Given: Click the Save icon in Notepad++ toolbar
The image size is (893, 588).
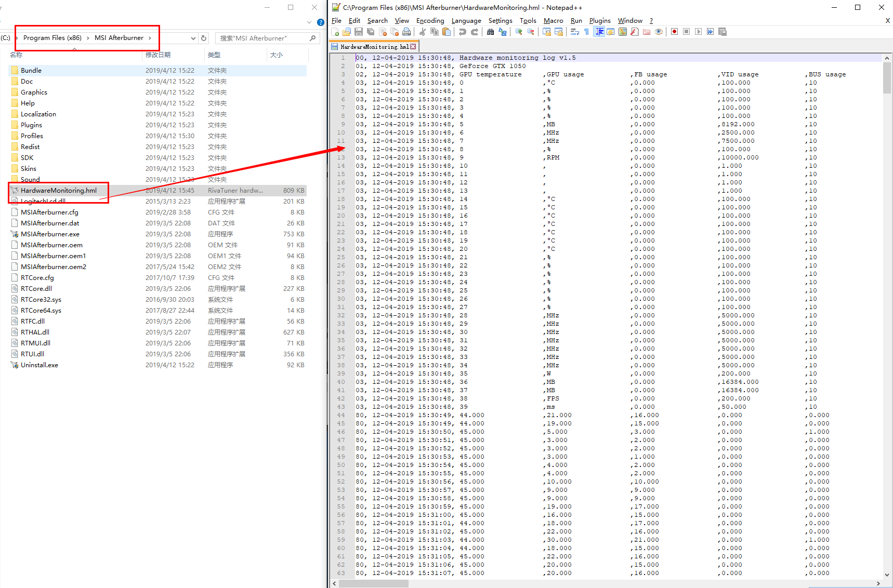Looking at the screenshot, I should point(359,32).
